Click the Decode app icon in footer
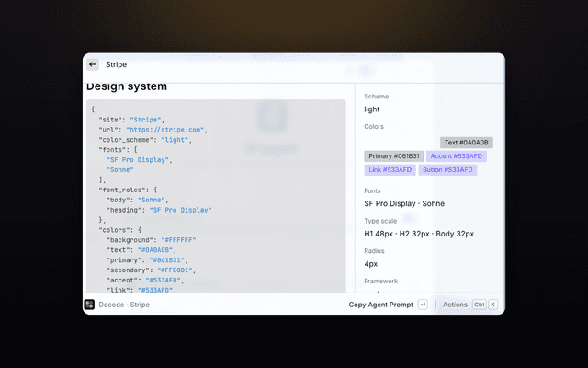Screen dimensions: 588x368 89,305
